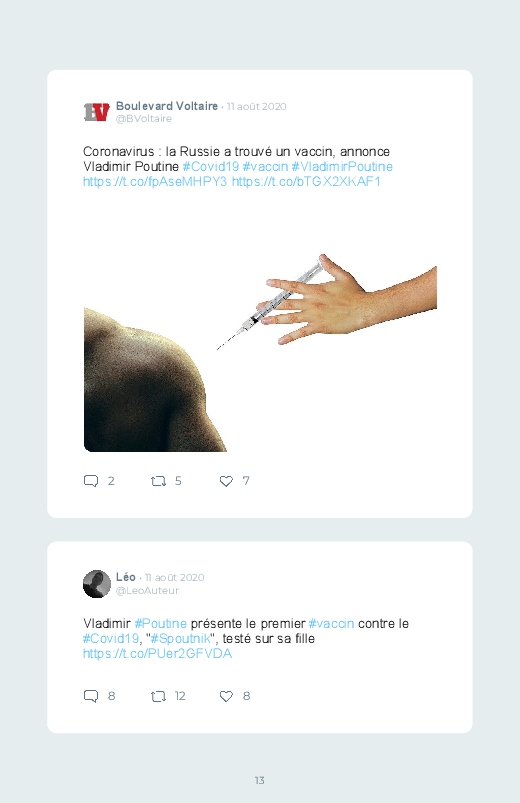Open the syringe vaccination image
Image resolution: width=520 pixels, height=803 pixels.
260,328
